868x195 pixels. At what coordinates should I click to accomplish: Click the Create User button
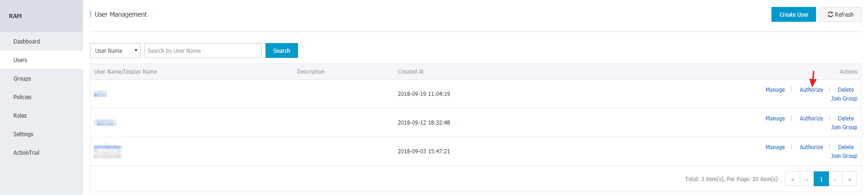coord(793,14)
